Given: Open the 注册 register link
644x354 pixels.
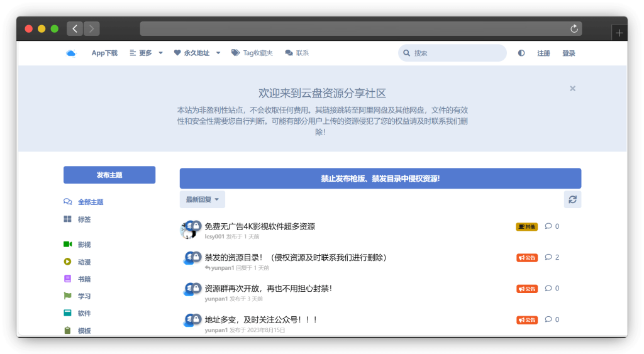Looking at the screenshot, I should [543, 53].
